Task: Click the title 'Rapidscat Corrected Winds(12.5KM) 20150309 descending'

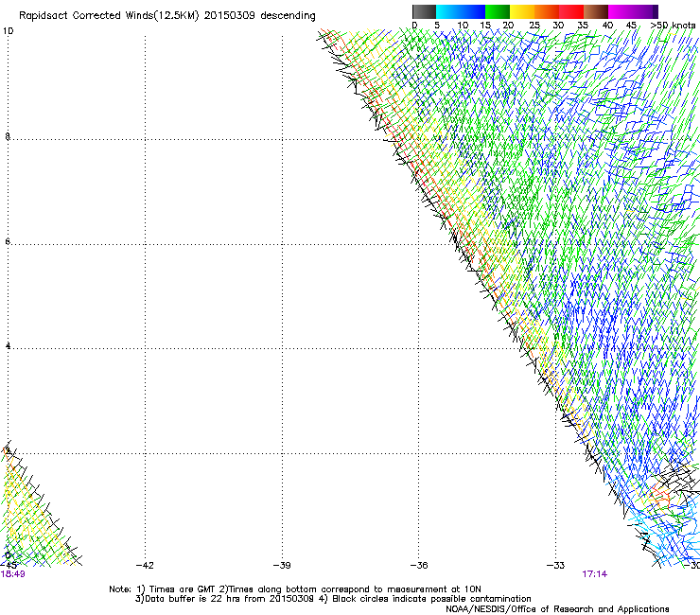Action: pyautogui.click(x=167, y=15)
